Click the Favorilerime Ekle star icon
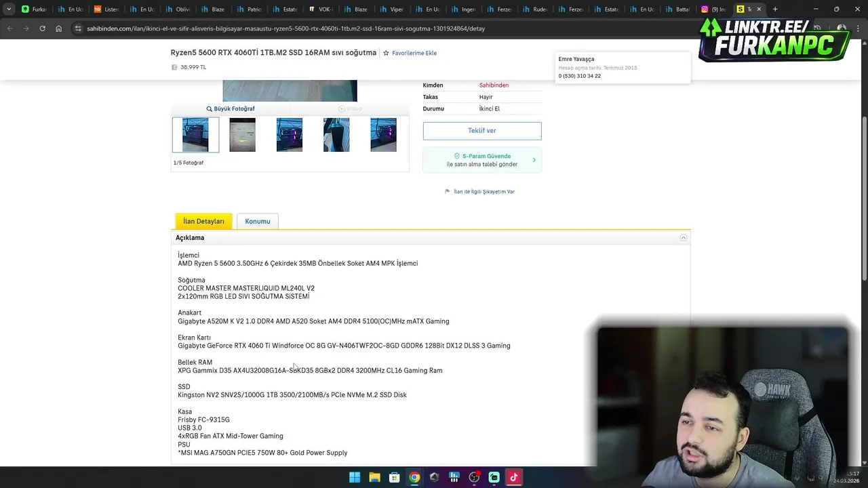868x488 pixels. 386,53
